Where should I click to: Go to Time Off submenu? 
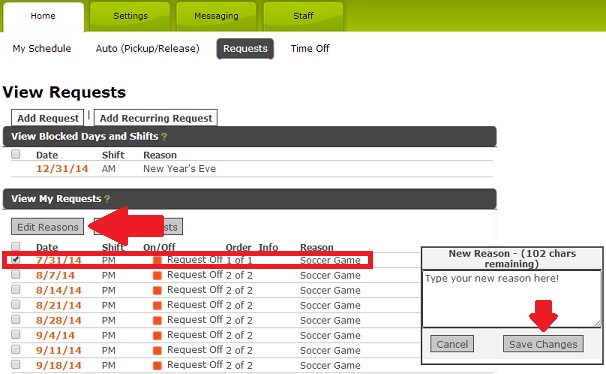point(310,49)
